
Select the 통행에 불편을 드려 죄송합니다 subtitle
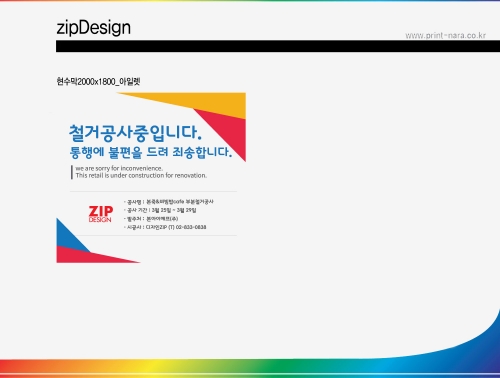[151, 152]
